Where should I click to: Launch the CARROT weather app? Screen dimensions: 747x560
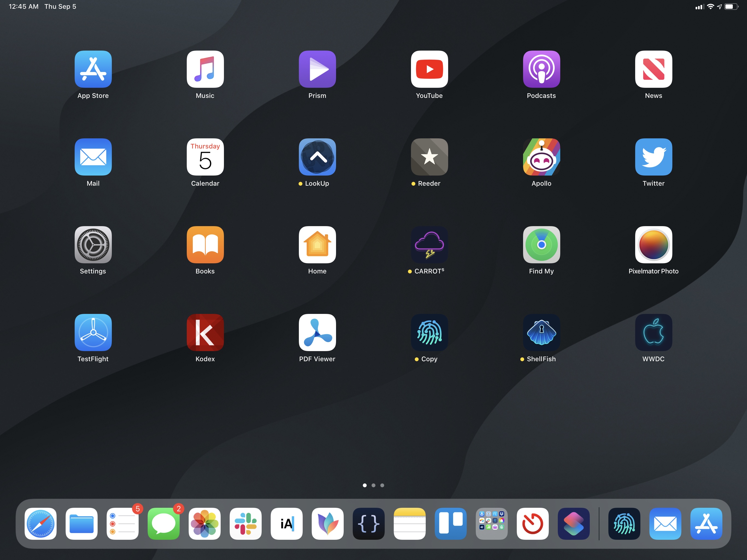click(430, 245)
